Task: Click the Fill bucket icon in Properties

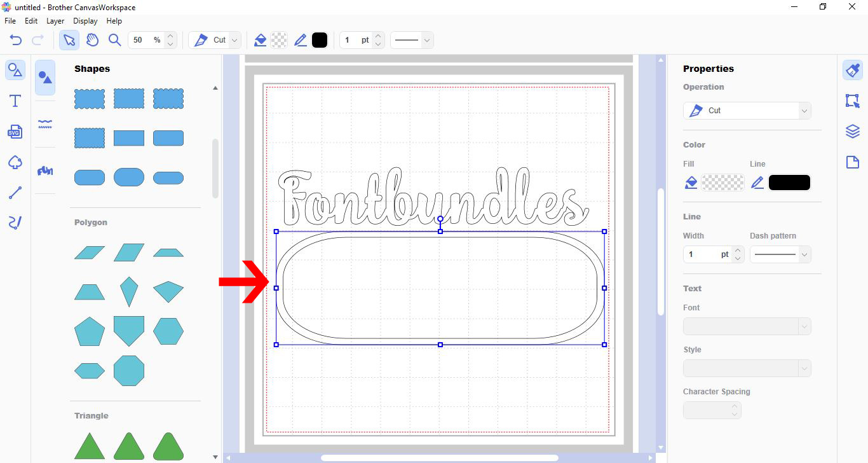Action: [691, 183]
